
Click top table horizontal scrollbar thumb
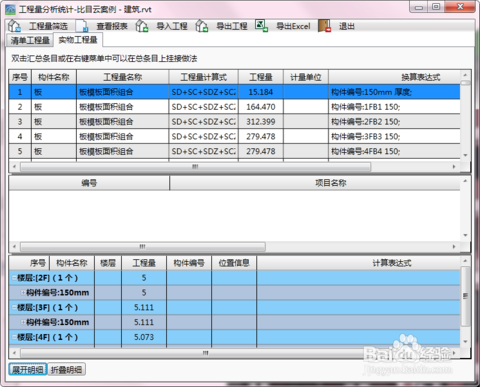pyautogui.click(x=196, y=166)
